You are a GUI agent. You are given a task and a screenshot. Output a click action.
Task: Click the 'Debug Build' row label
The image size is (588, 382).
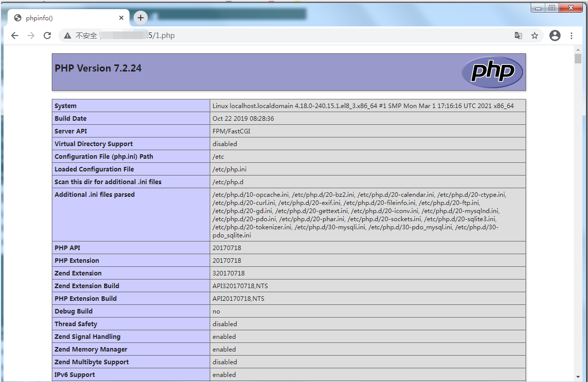(x=74, y=311)
